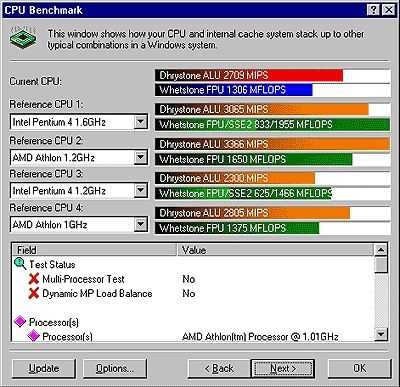
Task: Open Reference CPU 2 dropdown arrow
Action: tap(141, 157)
